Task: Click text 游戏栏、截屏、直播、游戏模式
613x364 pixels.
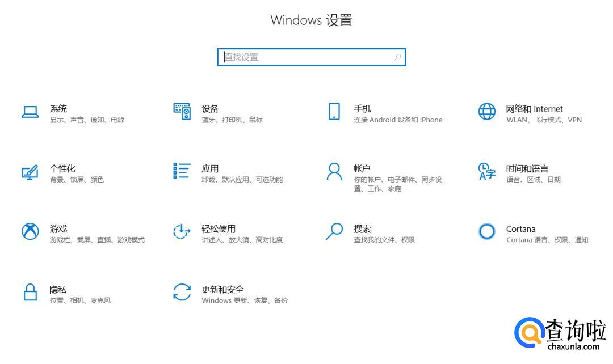Action: point(98,240)
